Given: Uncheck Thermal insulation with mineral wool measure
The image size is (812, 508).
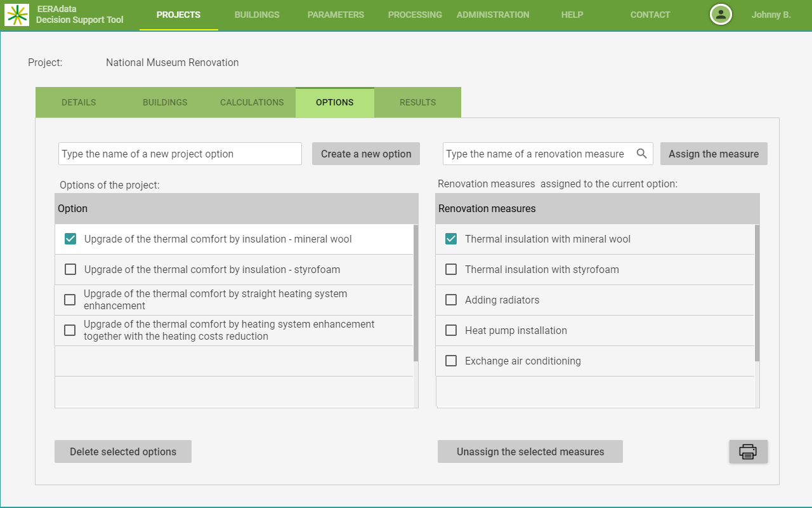Looking at the screenshot, I should coord(451,239).
